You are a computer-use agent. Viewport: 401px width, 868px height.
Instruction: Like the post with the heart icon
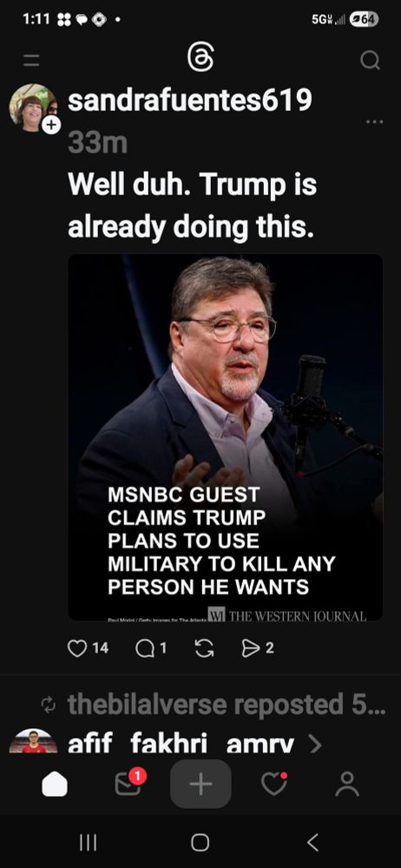click(x=77, y=648)
